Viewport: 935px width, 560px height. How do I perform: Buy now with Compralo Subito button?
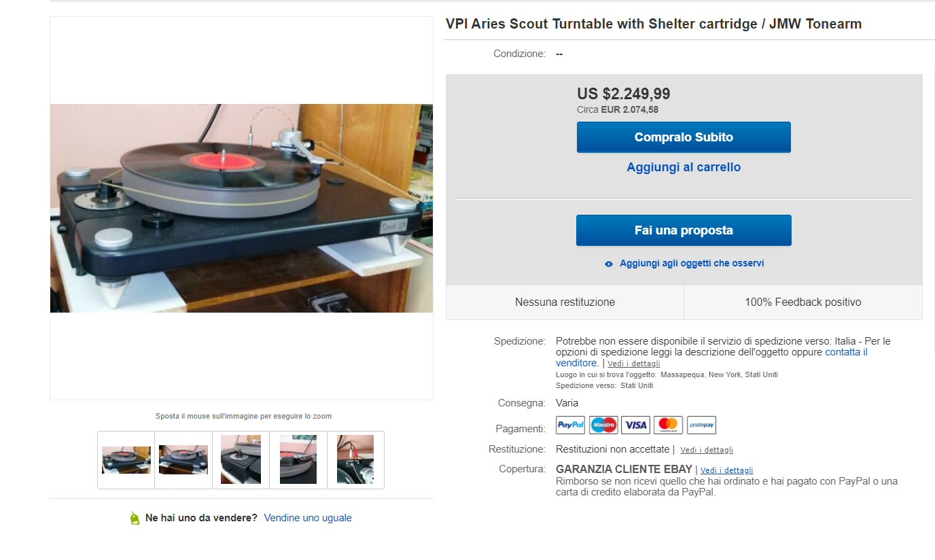point(684,137)
